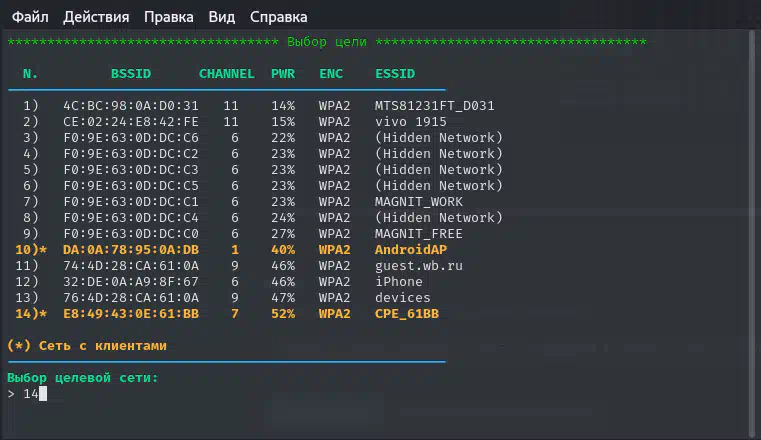761x440 pixels.
Task: Open the Справка menu
Action: click(279, 17)
